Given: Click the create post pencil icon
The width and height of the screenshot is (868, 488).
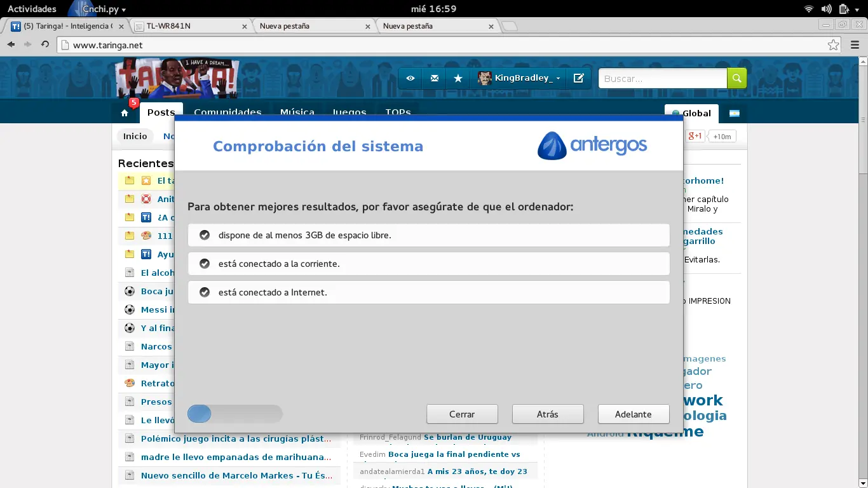Looking at the screenshot, I should pos(578,78).
